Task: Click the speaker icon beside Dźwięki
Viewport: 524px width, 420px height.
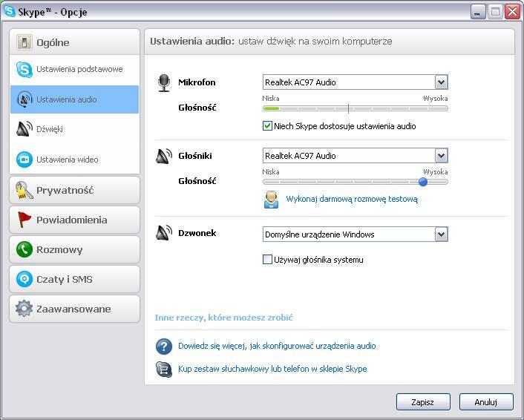Action: pos(24,129)
